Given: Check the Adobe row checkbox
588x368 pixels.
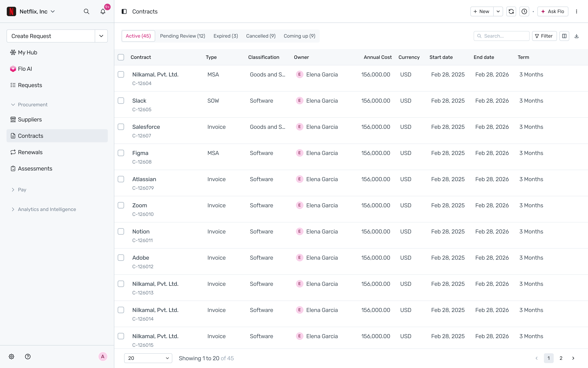Looking at the screenshot, I should pyautogui.click(x=121, y=257).
